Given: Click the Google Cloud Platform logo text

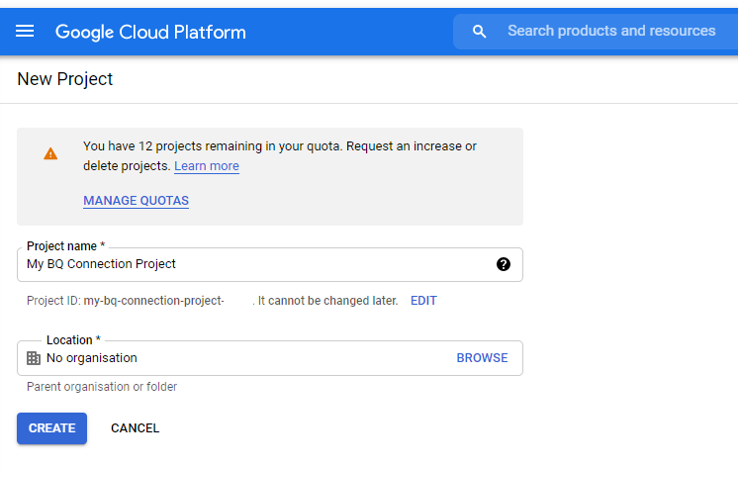Looking at the screenshot, I should [151, 32].
